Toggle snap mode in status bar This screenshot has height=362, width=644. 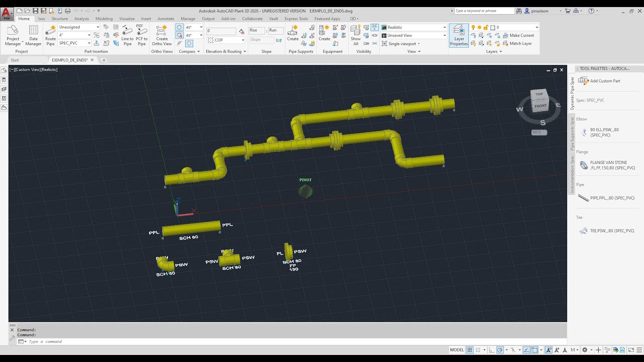click(478, 350)
